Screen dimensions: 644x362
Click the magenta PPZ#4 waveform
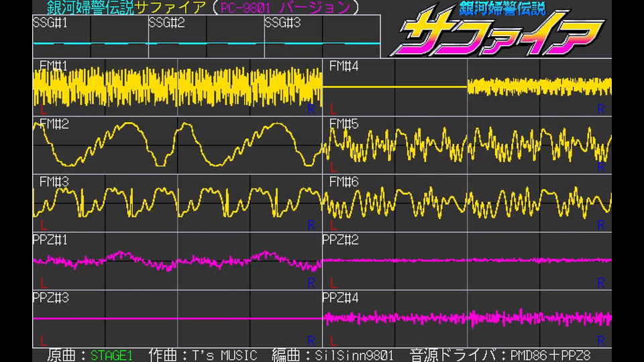pos(467,318)
